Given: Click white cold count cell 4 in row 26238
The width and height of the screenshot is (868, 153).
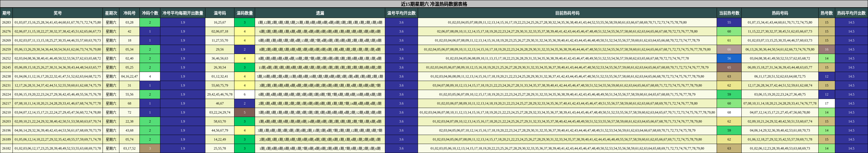Looking at the screenshot, I should [x=150, y=77].
